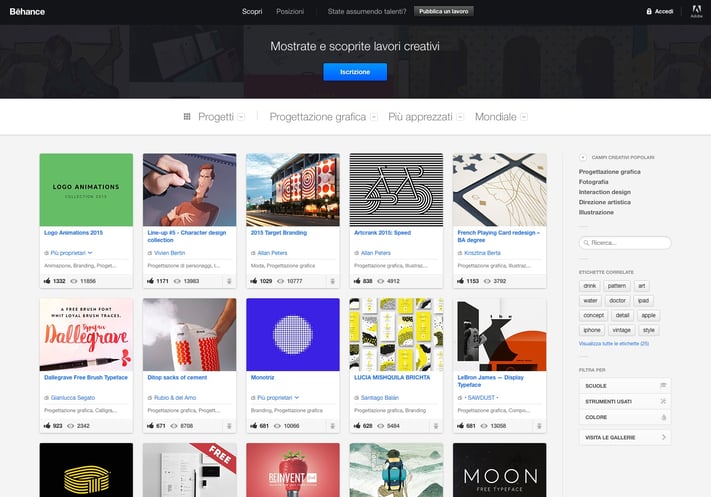Open Ditop sacks of cement title

[x=177, y=377]
